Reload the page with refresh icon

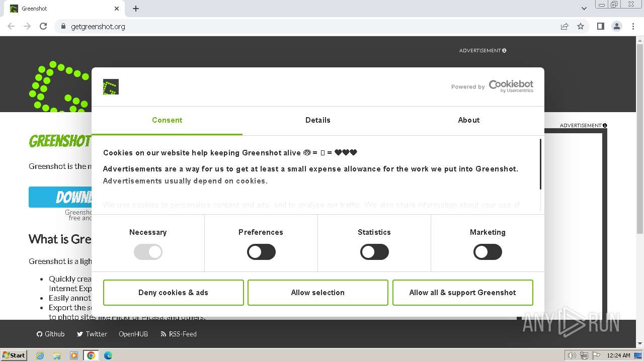click(43, 26)
